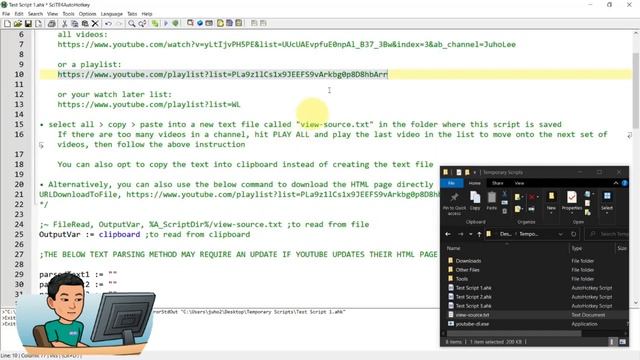
Task: Switch Explorer to details view button
Action: click(612, 342)
